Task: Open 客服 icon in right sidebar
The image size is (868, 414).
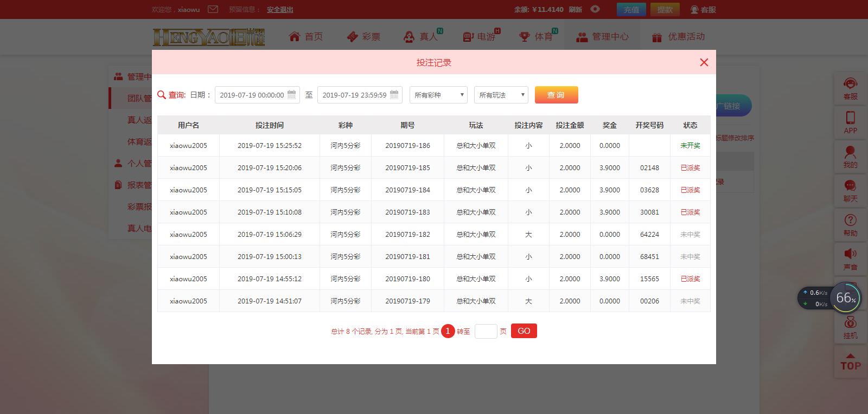Action: tap(850, 89)
